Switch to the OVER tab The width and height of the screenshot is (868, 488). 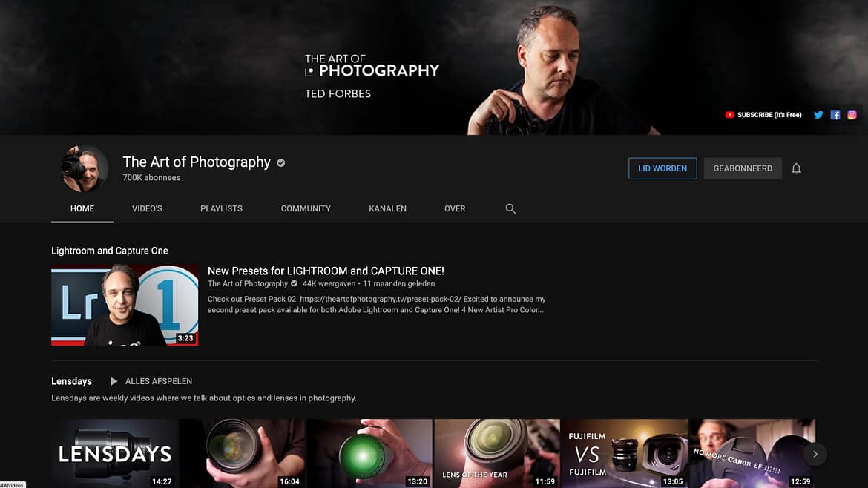point(455,208)
